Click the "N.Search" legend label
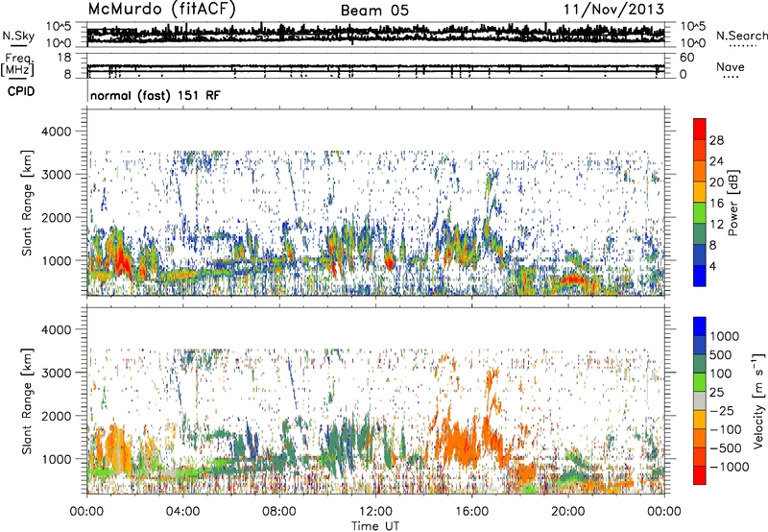Viewport: 768px width, 532px height. click(741, 36)
